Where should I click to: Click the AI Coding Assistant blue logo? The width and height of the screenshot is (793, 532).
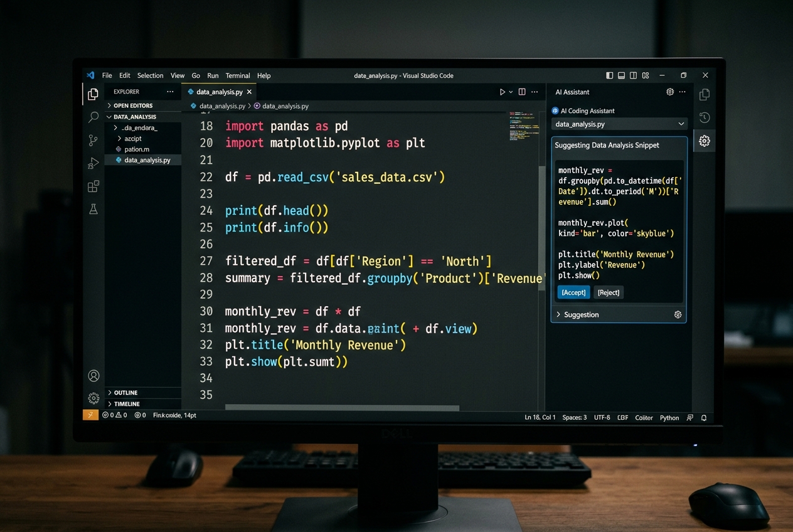(x=555, y=110)
